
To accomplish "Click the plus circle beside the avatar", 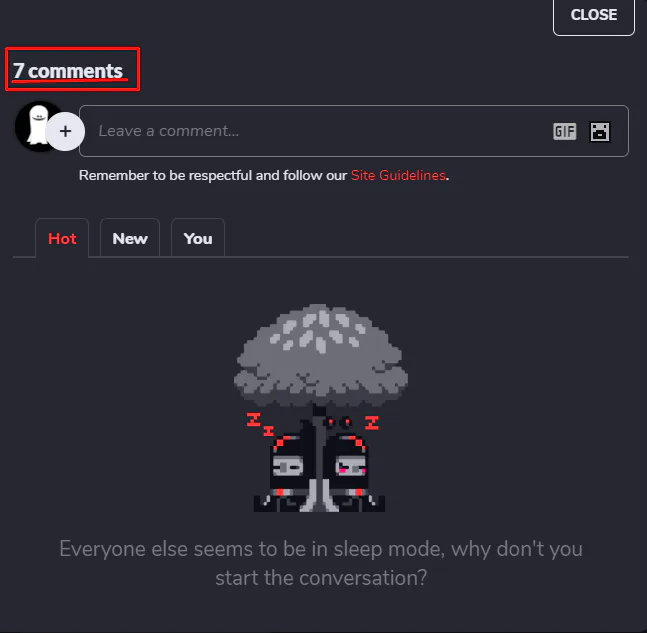I will click(65, 131).
